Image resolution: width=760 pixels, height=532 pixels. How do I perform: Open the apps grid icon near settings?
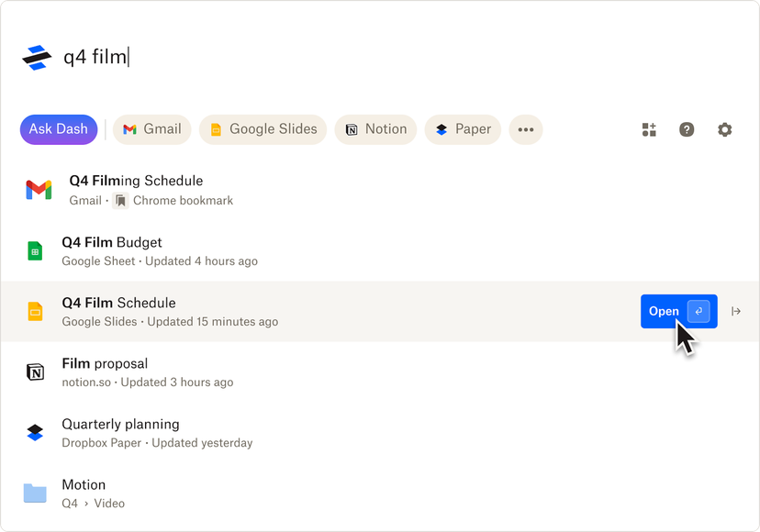point(649,129)
